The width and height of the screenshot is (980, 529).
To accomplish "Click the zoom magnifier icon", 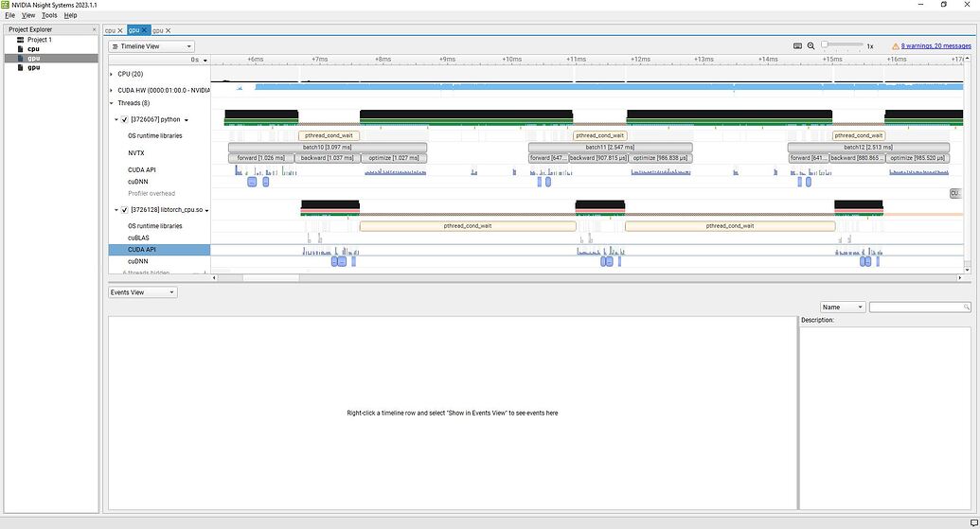I will [x=811, y=46].
